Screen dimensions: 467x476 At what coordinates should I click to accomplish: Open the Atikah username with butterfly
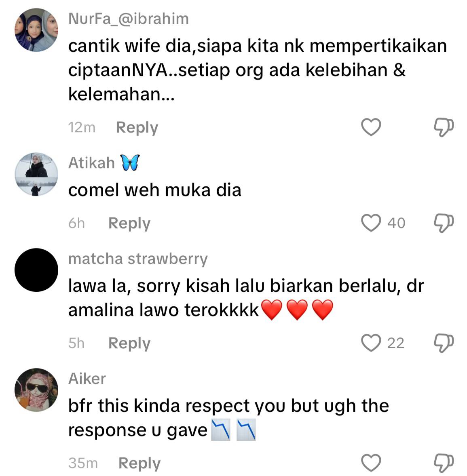(x=104, y=163)
